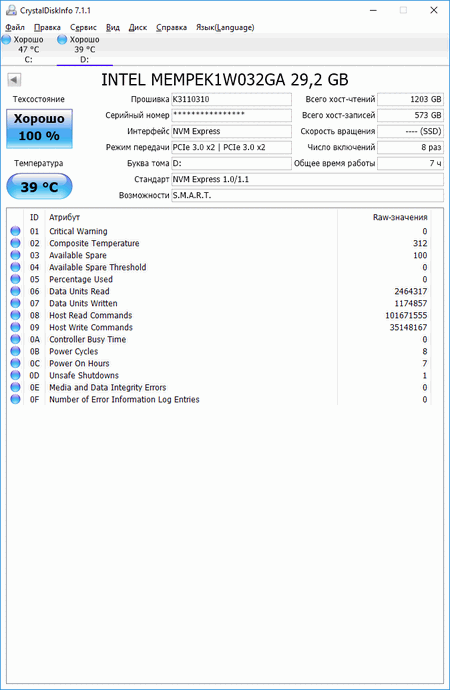Click the Всего хост-чтений value 1203 GB
This screenshot has height=690, width=450.
410,99
